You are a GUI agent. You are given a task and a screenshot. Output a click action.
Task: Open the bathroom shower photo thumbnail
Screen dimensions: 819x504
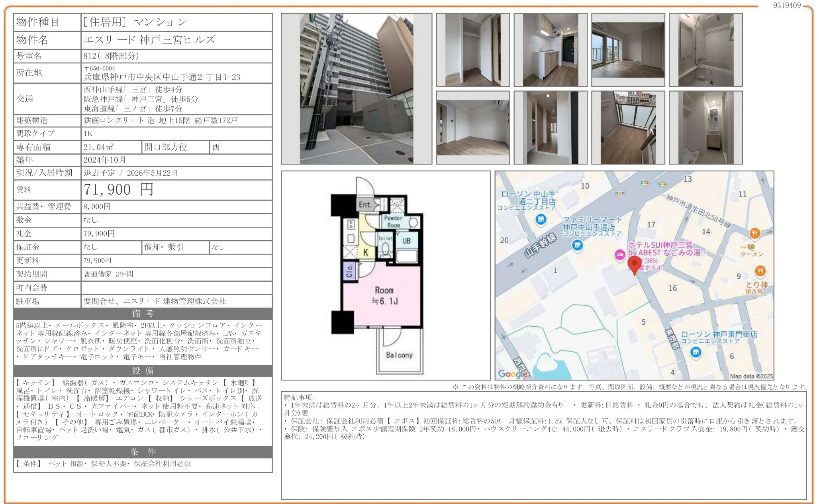705,50
